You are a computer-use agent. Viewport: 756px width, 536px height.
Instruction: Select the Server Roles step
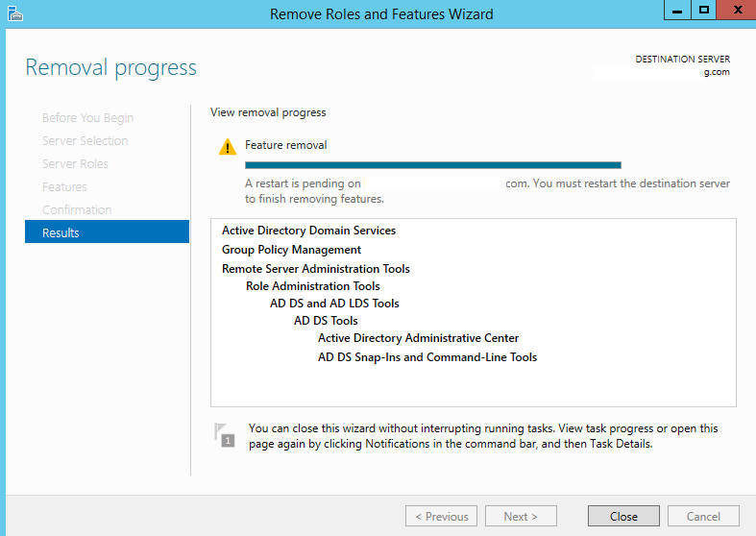coord(75,164)
